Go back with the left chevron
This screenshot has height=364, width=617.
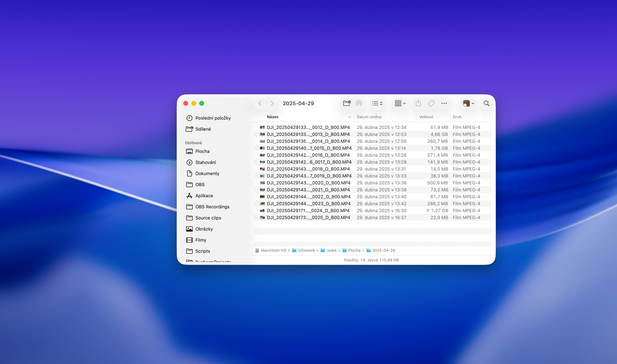pyautogui.click(x=260, y=103)
